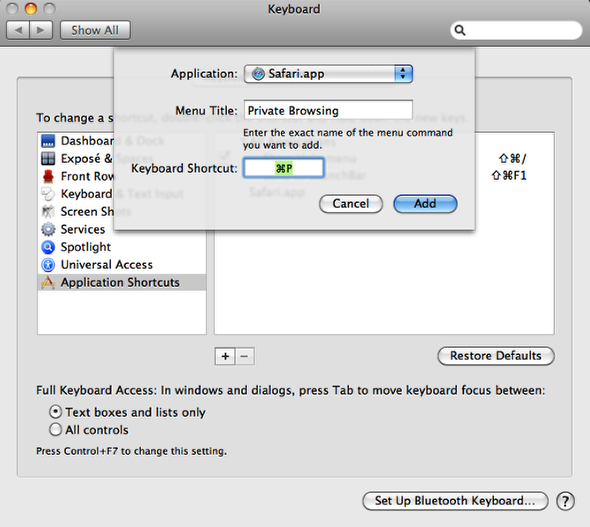Select Universal Access in category list

122,265
